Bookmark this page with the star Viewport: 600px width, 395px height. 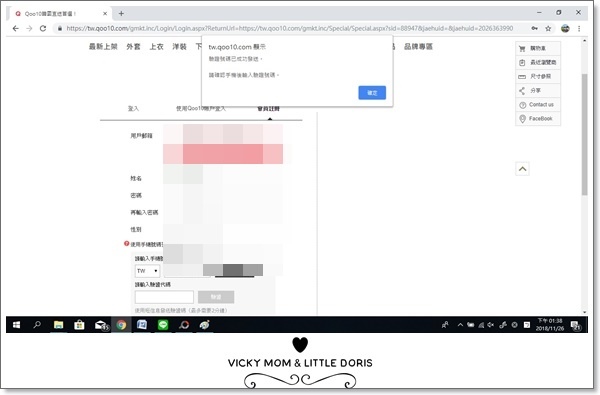548,28
